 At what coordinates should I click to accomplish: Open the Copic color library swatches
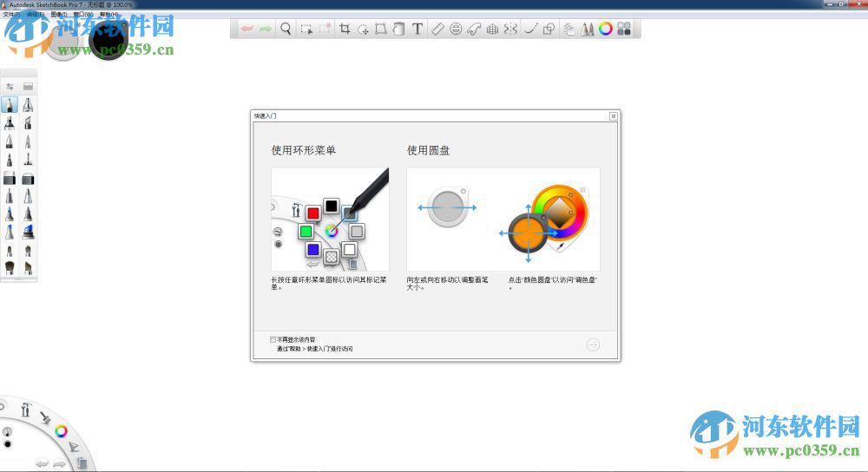624,29
